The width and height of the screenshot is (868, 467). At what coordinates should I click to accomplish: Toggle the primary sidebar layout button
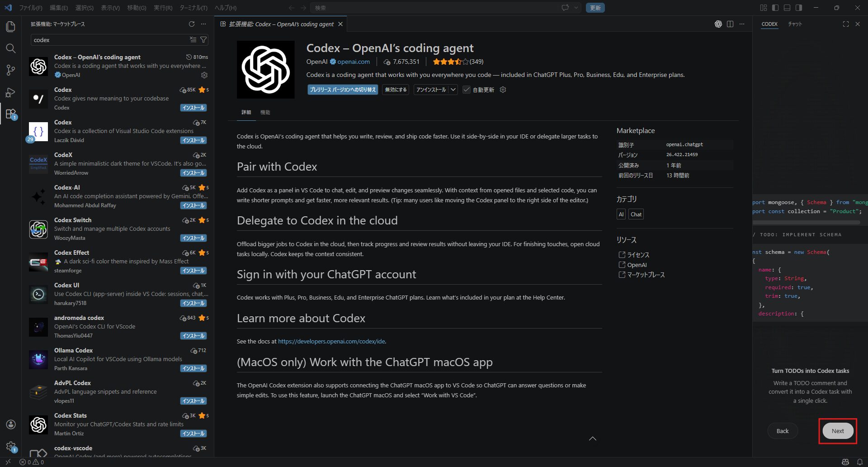[775, 8]
